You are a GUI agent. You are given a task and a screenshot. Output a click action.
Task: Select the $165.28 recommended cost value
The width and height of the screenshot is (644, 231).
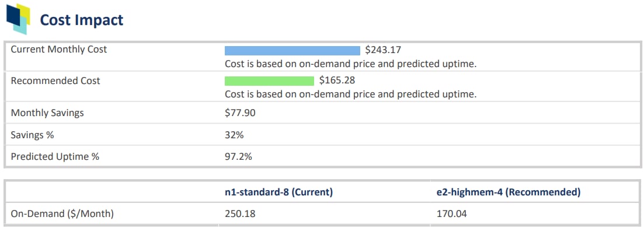pyautogui.click(x=337, y=80)
